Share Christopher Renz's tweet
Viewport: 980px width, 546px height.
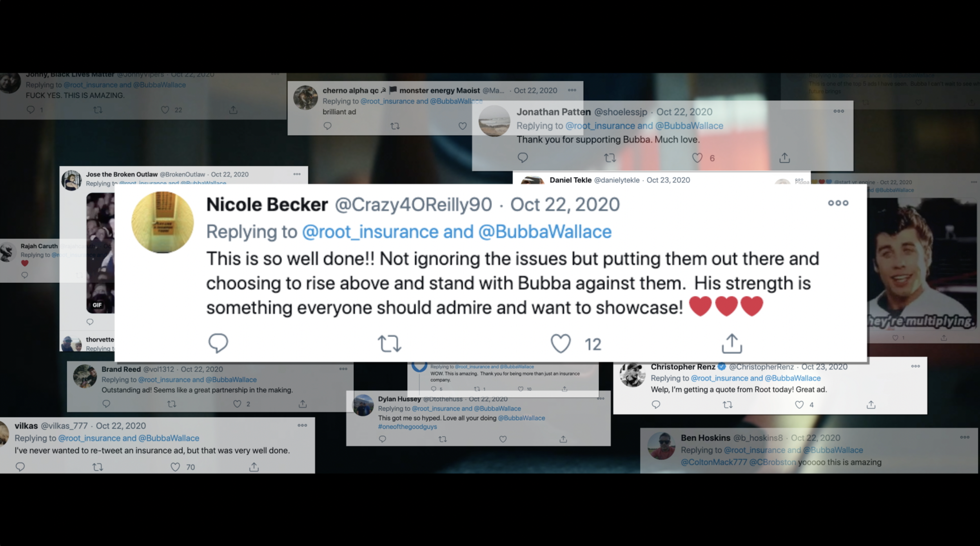[x=871, y=405]
